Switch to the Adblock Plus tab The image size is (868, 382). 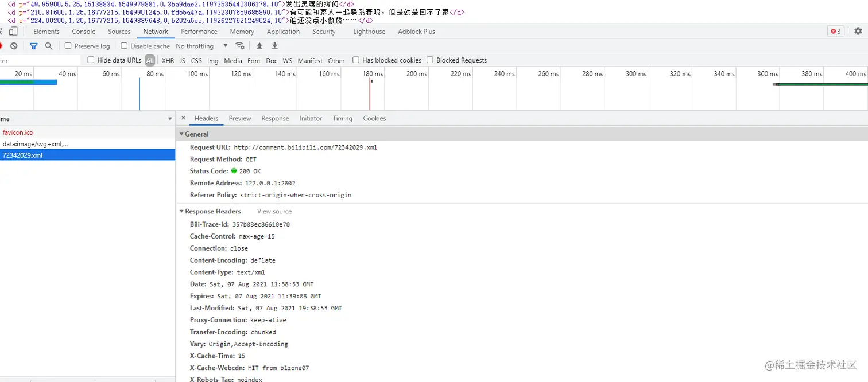pyautogui.click(x=417, y=32)
